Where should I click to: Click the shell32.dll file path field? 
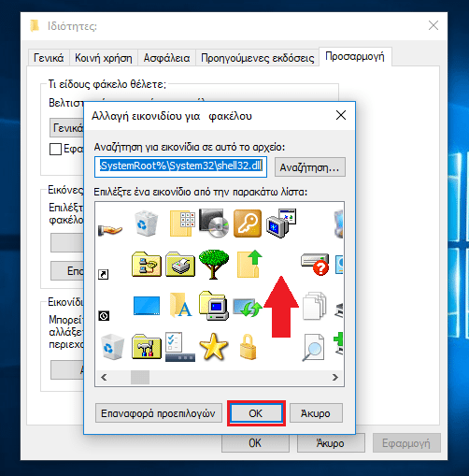[180, 166]
